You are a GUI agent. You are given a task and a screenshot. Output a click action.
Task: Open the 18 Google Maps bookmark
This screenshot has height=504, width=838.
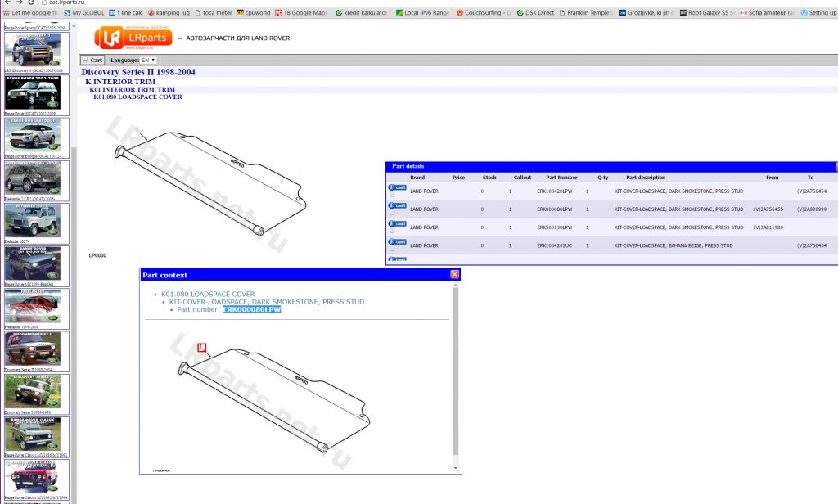[301, 13]
